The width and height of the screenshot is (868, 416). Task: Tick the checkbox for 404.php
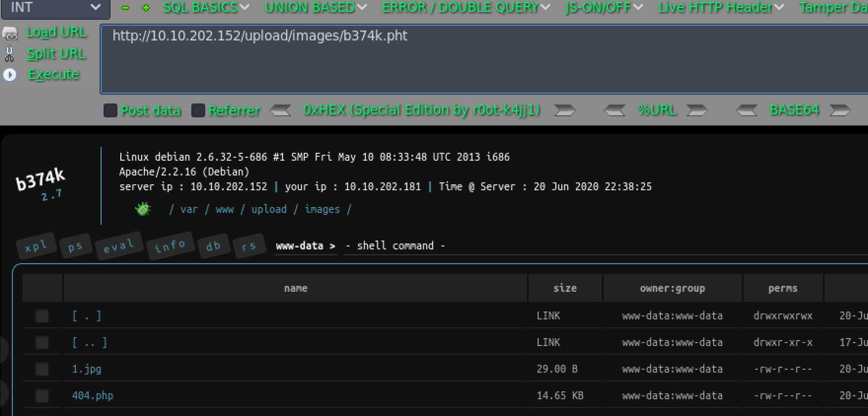pyautogui.click(x=42, y=395)
